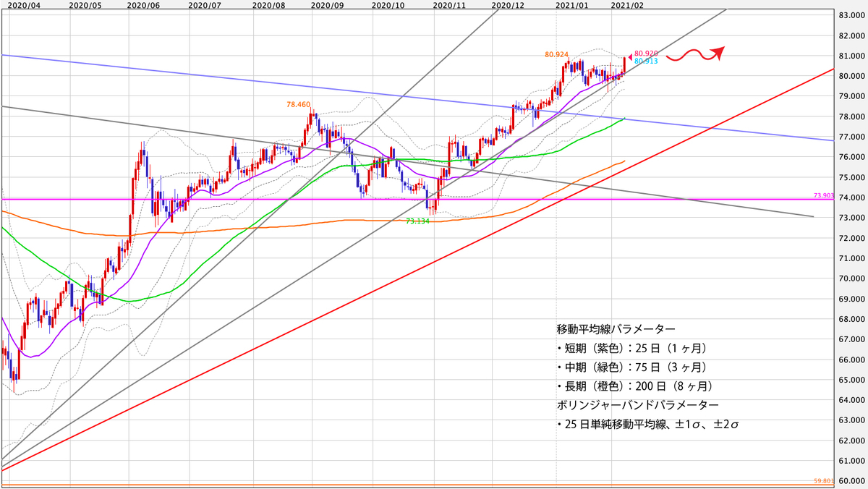The image size is (868, 489).
Task: Select the orange 78.460 peak annotation
Action: tap(298, 105)
